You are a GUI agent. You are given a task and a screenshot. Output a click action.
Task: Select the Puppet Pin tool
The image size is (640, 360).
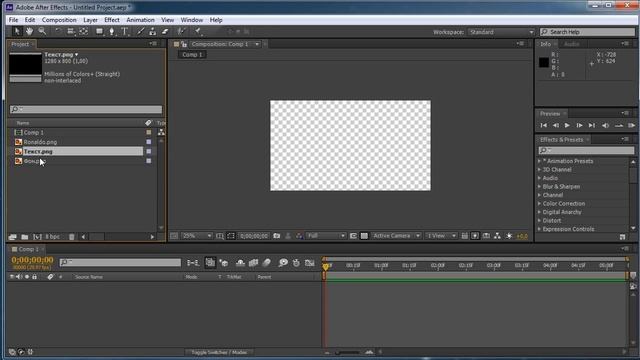coord(198,31)
